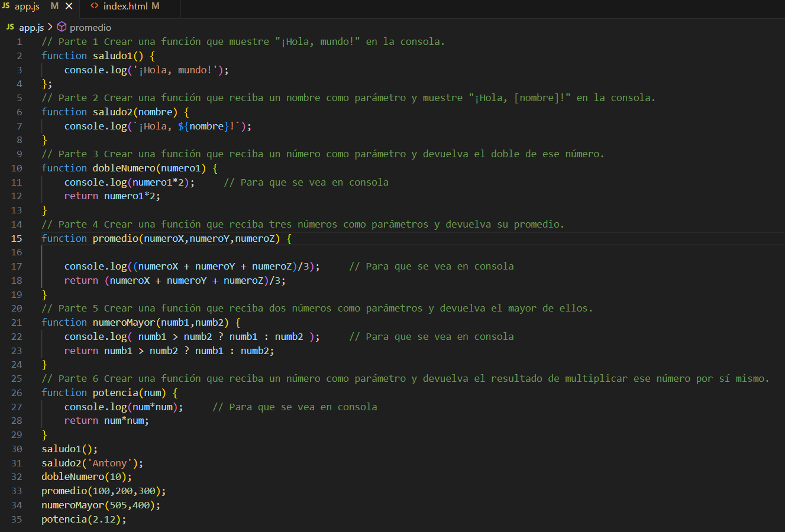
Task: Click the 'Para que se vea en consola' comment on line 22
Action: (431, 336)
